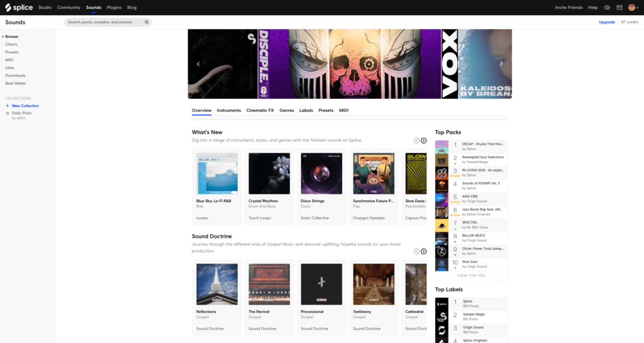Open the Studio menu

coord(45,8)
